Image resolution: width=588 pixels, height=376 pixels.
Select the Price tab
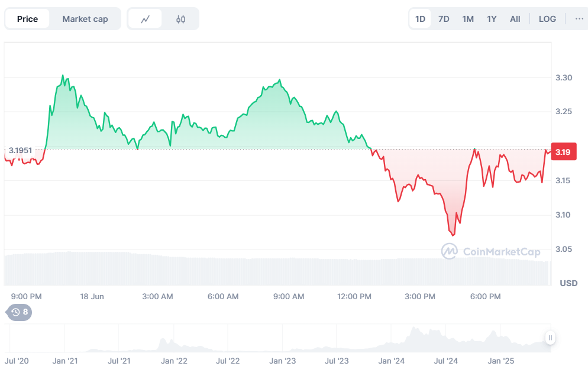click(x=27, y=19)
